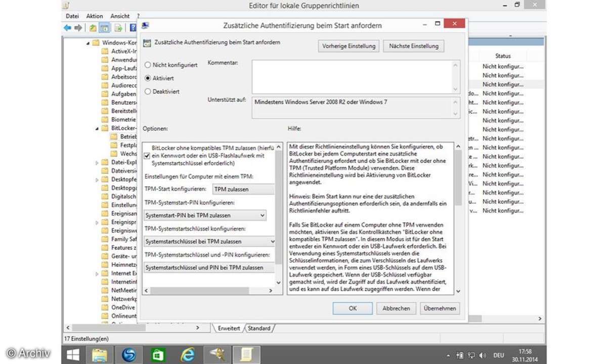This screenshot has width=607, height=364.
Task: Toggle BitLocker ohne kompatibles TPM checkbox
Action: click(147, 156)
